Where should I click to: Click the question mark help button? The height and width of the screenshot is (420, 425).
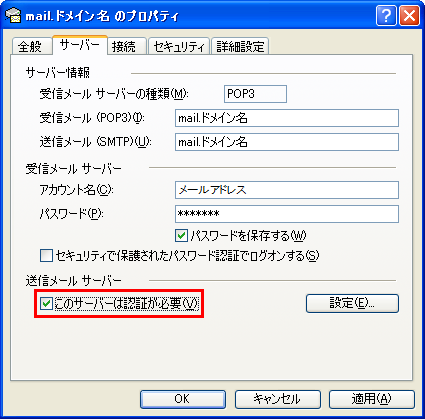(x=386, y=15)
